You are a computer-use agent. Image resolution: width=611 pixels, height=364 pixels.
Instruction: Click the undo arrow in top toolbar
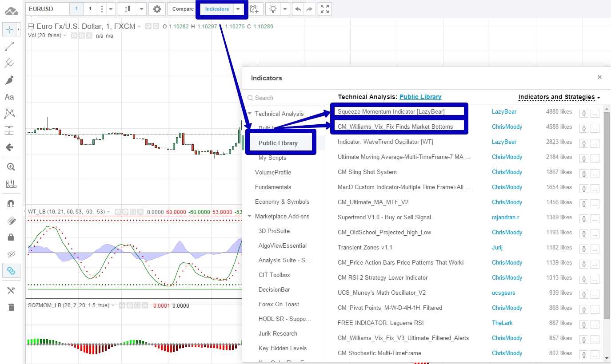[298, 9]
